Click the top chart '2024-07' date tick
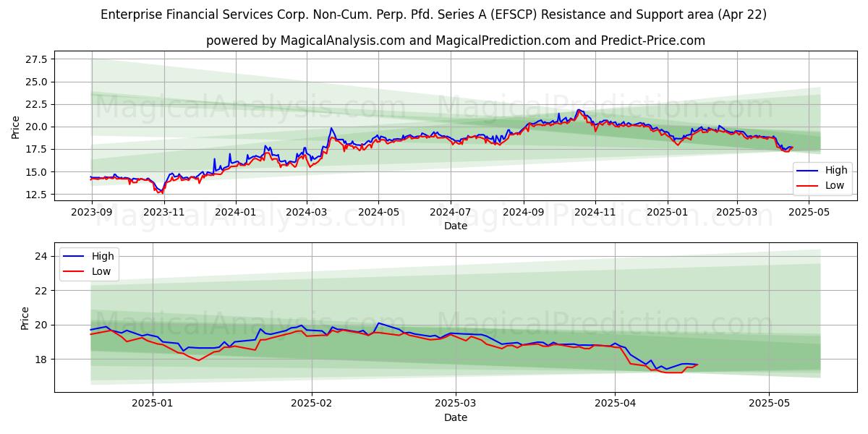The height and width of the screenshot is (434, 868). [451, 213]
